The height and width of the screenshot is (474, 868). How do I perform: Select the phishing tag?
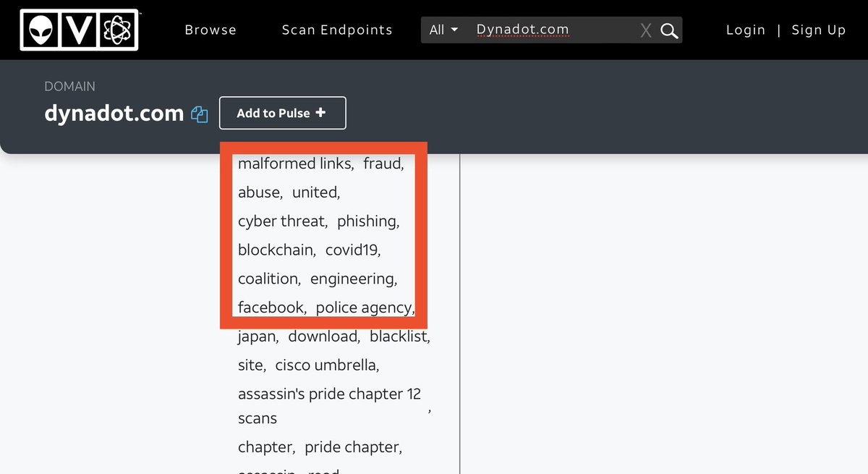coord(367,221)
